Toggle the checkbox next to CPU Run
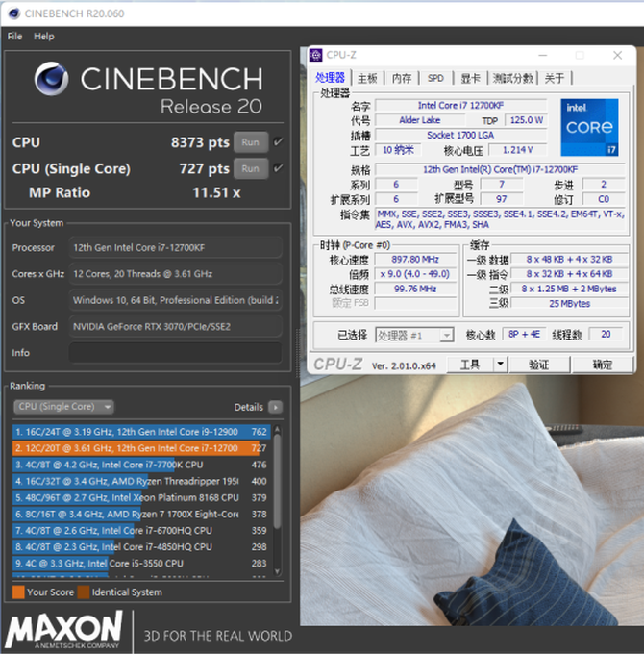The image size is (644, 655). click(278, 142)
